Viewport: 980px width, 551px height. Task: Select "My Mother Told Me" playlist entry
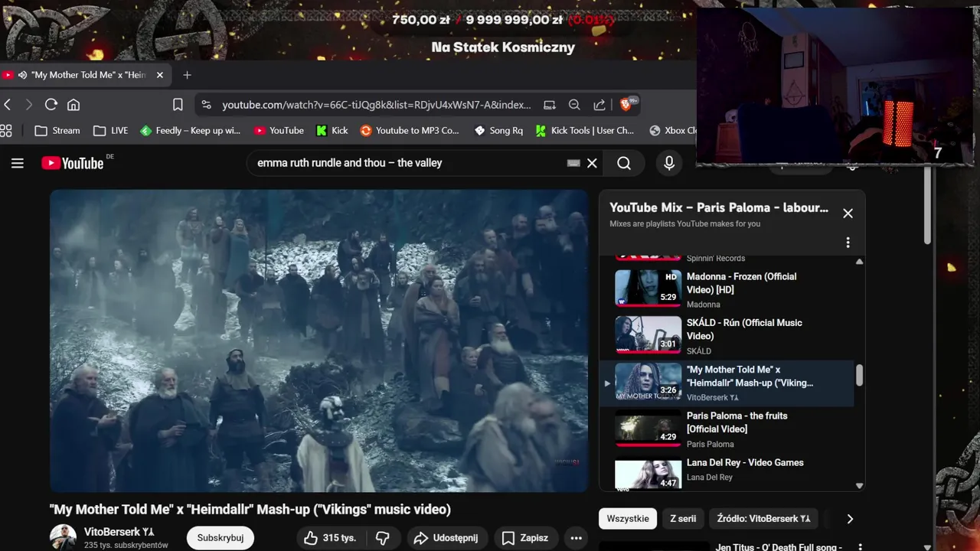pos(726,383)
